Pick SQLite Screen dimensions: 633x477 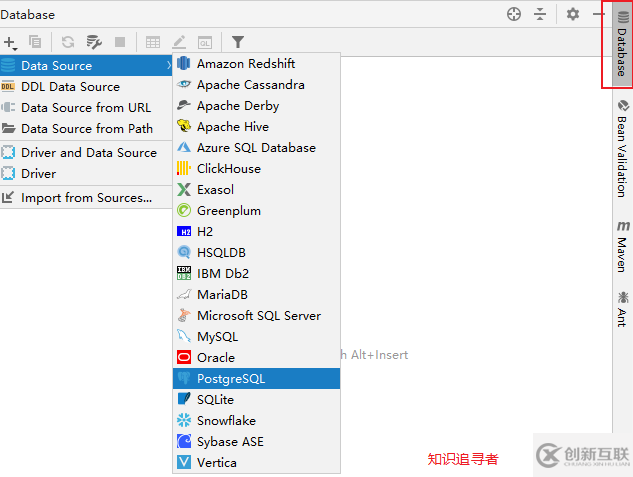point(256,400)
